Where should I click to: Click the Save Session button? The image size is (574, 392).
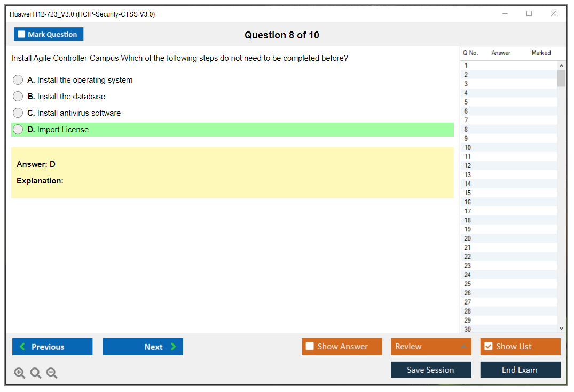tap(430, 370)
